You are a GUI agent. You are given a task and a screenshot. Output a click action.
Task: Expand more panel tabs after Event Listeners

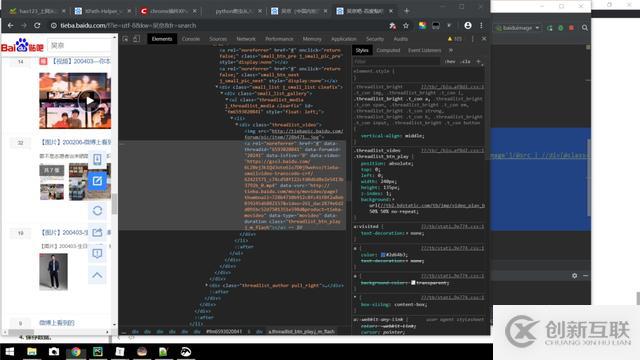pyautogui.click(x=451, y=50)
